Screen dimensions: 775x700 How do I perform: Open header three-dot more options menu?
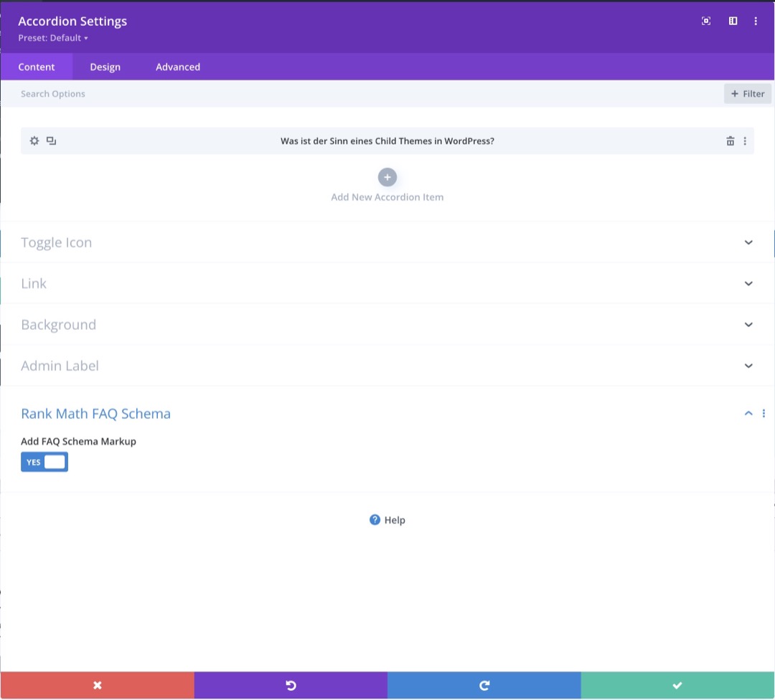coord(756,22)
